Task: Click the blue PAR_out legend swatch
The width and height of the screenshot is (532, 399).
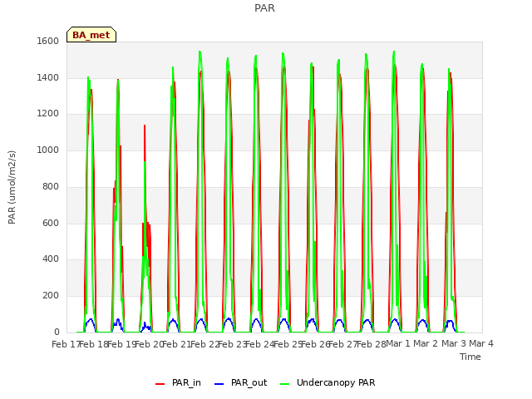Action: 219,384
